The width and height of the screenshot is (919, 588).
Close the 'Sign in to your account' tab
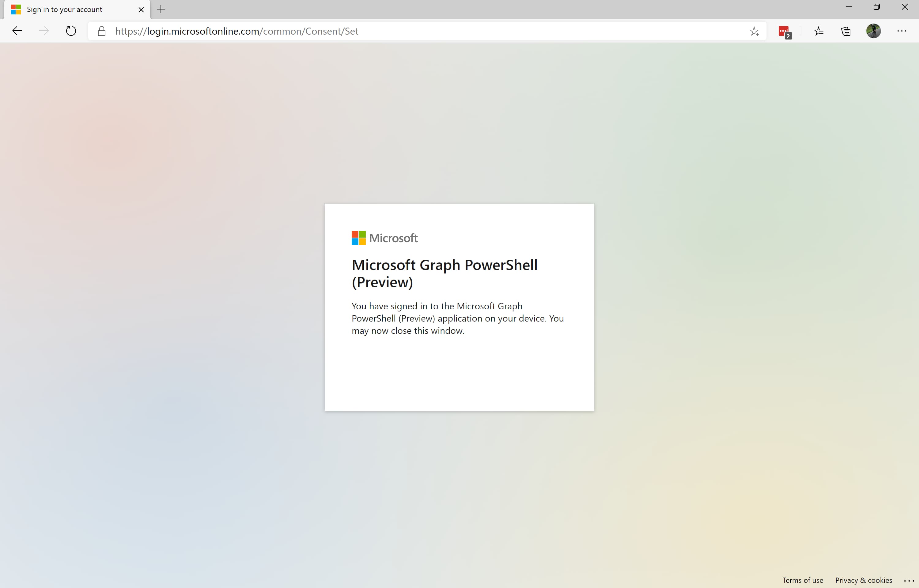click(x=141, y=9)
